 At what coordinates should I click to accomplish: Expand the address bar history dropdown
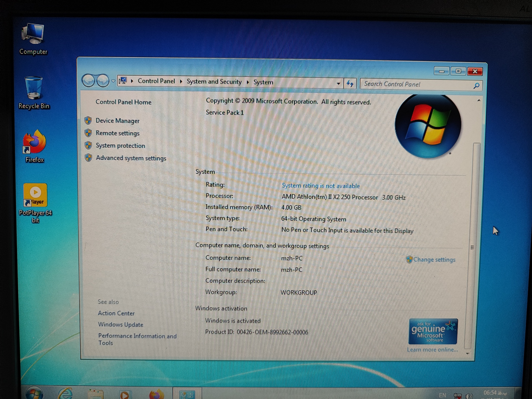pyautogui.click(x=338, y=84)
